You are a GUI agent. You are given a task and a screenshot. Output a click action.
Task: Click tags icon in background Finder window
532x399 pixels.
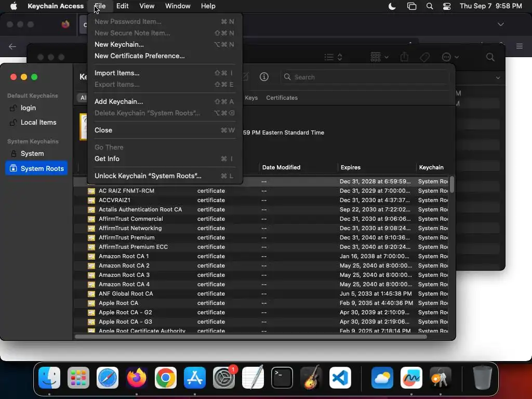pyautogui.click(x=425, y=57)
